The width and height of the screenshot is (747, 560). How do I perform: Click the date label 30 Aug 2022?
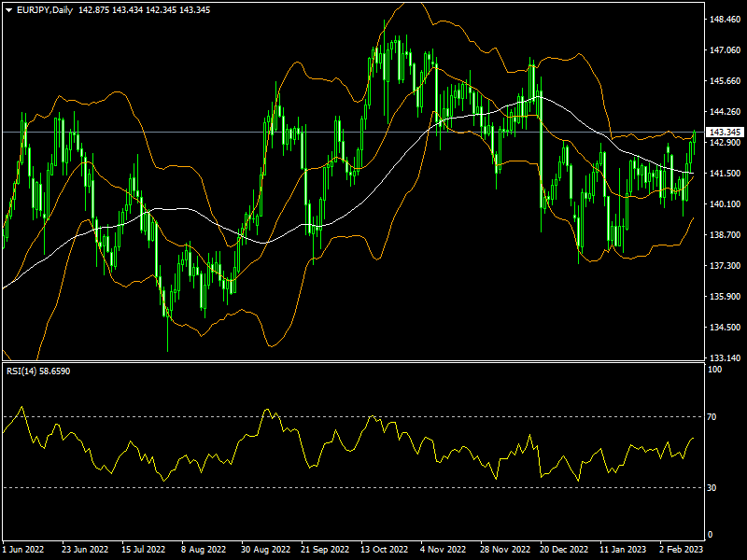click(x=265, y=549)
